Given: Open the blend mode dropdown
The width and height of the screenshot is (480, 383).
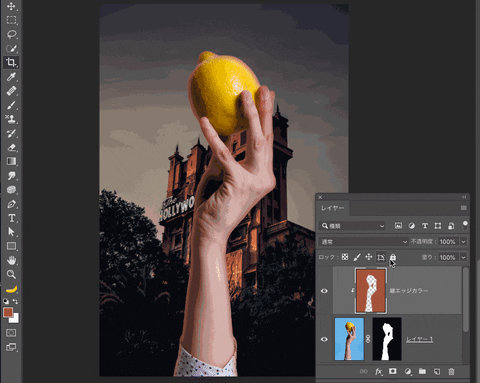Looking at the screenshot, I should 363,241.
